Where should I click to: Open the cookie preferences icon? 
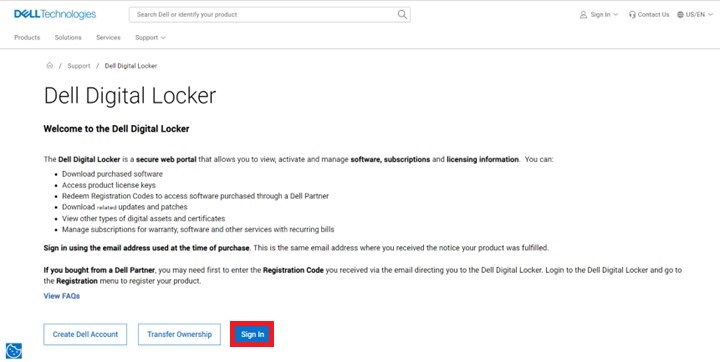[14, 351]
